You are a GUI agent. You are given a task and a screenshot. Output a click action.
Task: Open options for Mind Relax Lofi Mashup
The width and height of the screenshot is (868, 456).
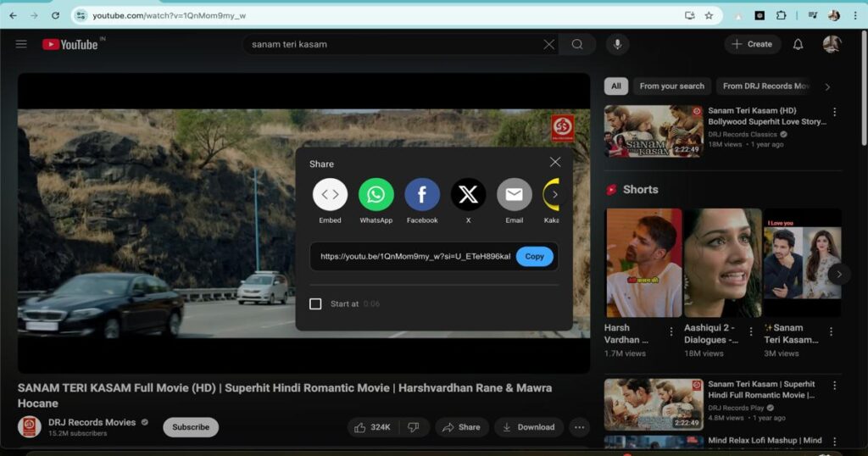click(x=834, y=441)
